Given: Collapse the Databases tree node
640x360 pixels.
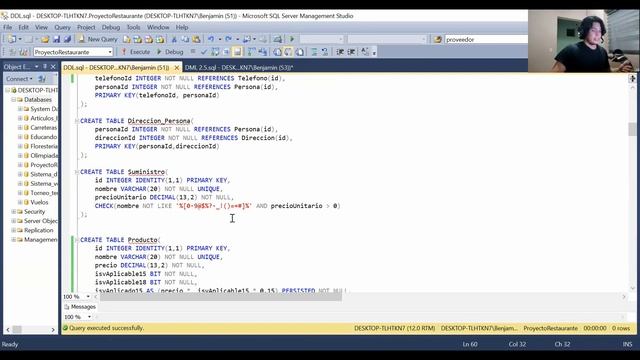Looking at the screenshot, I should 13,100.
